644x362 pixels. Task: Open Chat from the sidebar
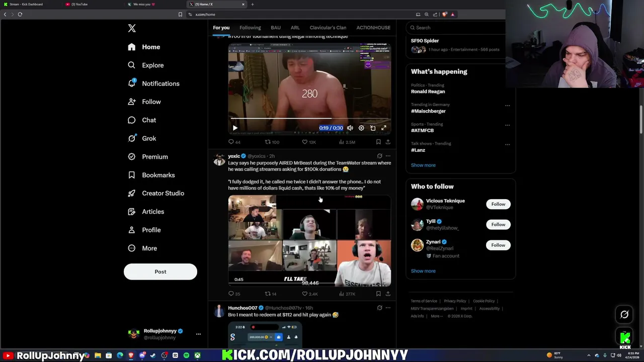point(142,120)
